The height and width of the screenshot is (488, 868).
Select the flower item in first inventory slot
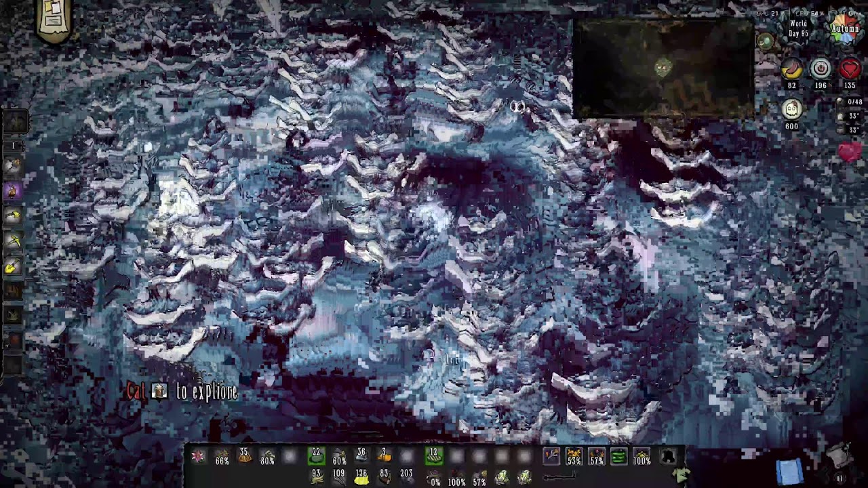click(198, 457)
